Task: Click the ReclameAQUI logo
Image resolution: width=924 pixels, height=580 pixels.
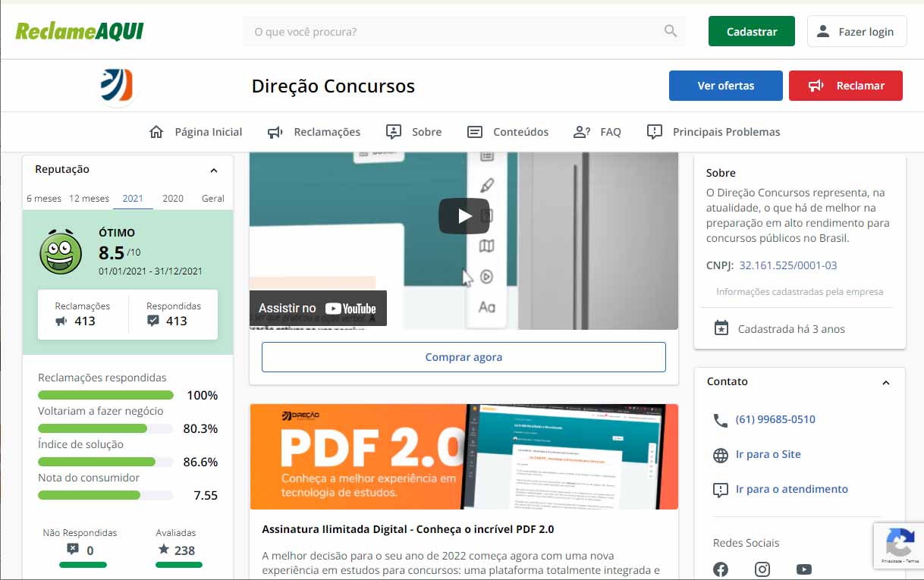Action: 80,32
